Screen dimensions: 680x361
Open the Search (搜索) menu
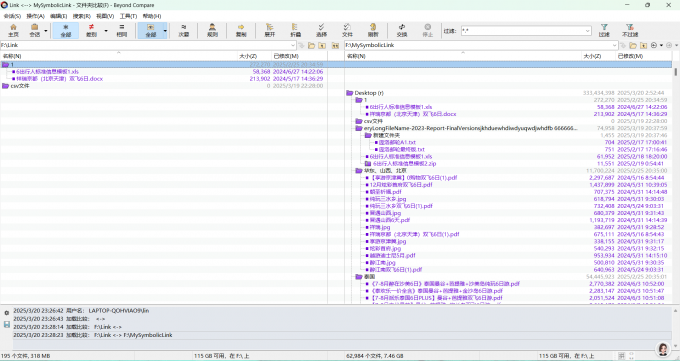[82, 16]
